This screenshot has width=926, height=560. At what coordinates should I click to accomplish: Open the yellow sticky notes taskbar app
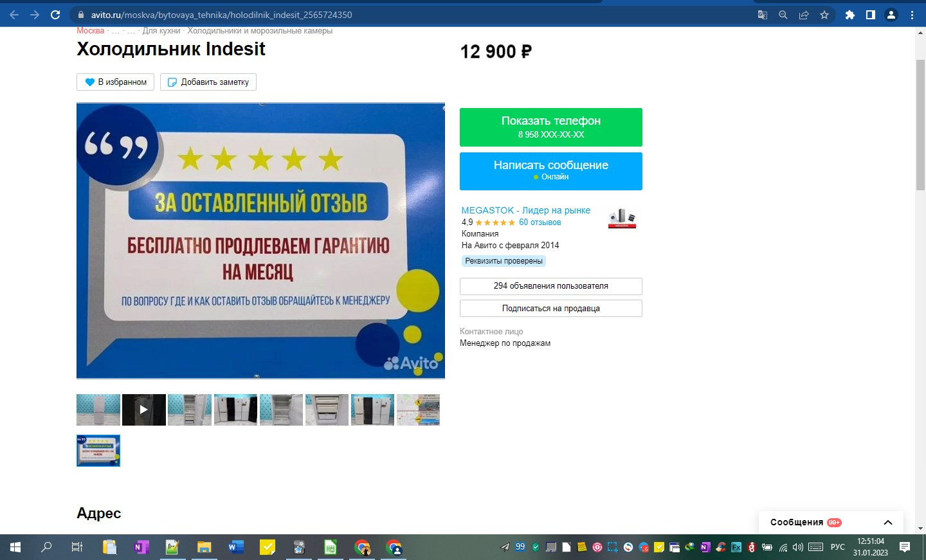(267, 547)
